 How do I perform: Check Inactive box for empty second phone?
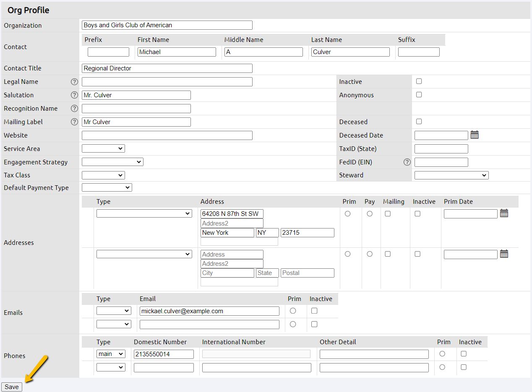coord(464,367)
